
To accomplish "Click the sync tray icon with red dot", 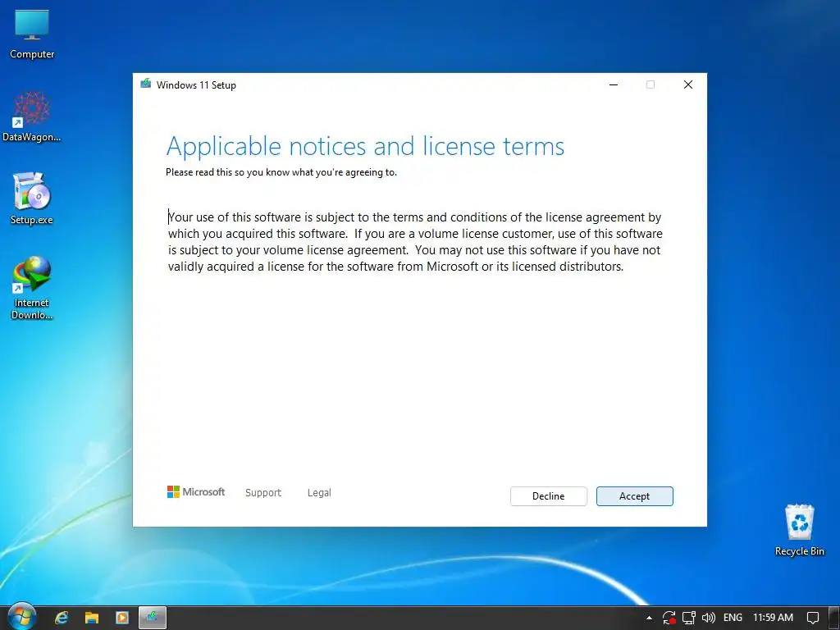I will tap(669, 618).
